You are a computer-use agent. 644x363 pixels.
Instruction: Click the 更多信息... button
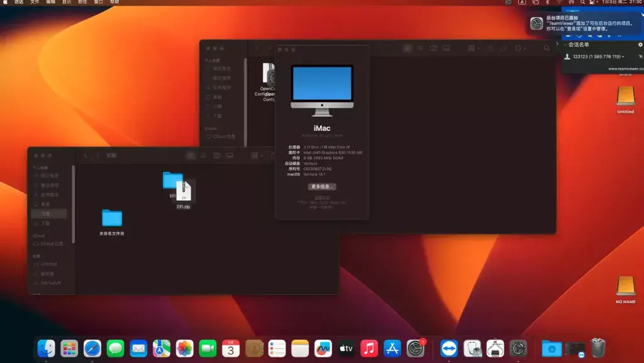[322, 186]
